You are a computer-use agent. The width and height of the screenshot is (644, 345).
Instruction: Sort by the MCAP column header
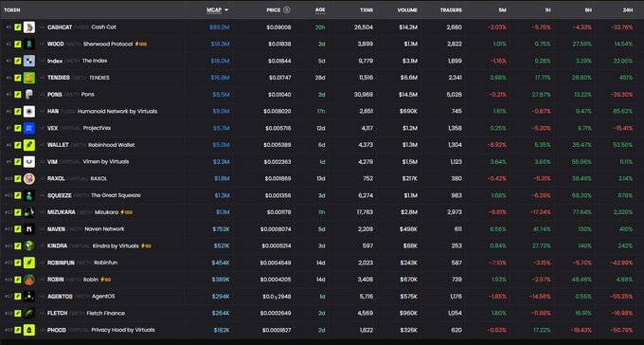pos(214,9)
